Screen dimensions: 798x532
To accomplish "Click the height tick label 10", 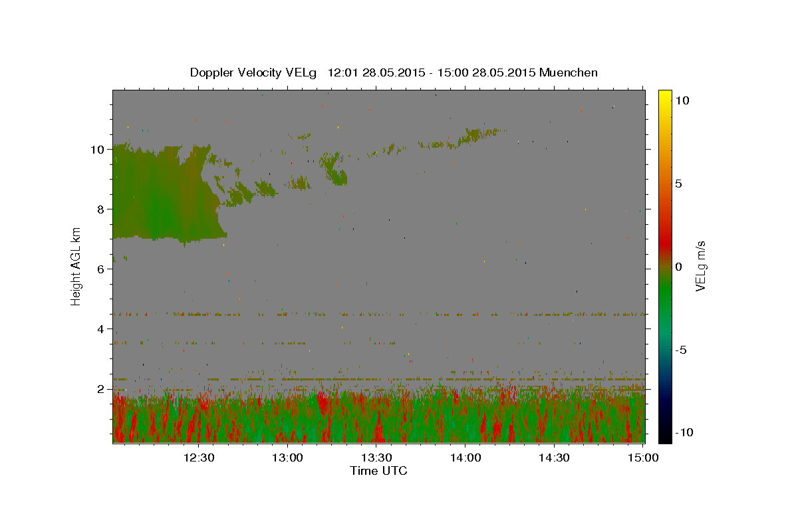I will tap(98, 150).
